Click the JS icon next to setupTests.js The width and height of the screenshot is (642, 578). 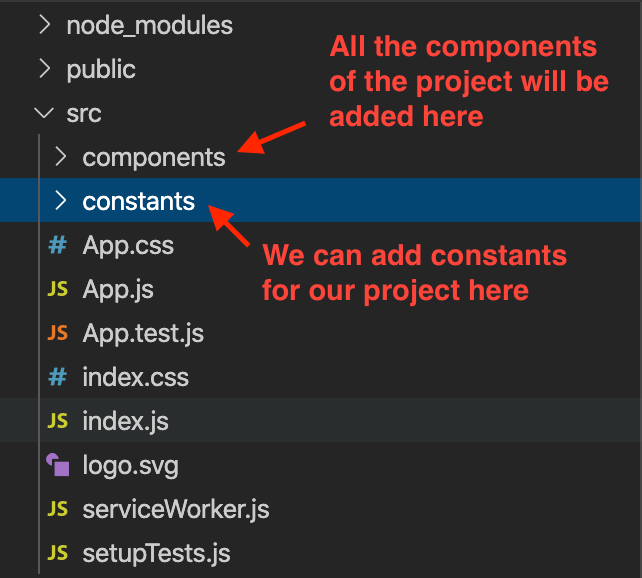coord(58,554)
